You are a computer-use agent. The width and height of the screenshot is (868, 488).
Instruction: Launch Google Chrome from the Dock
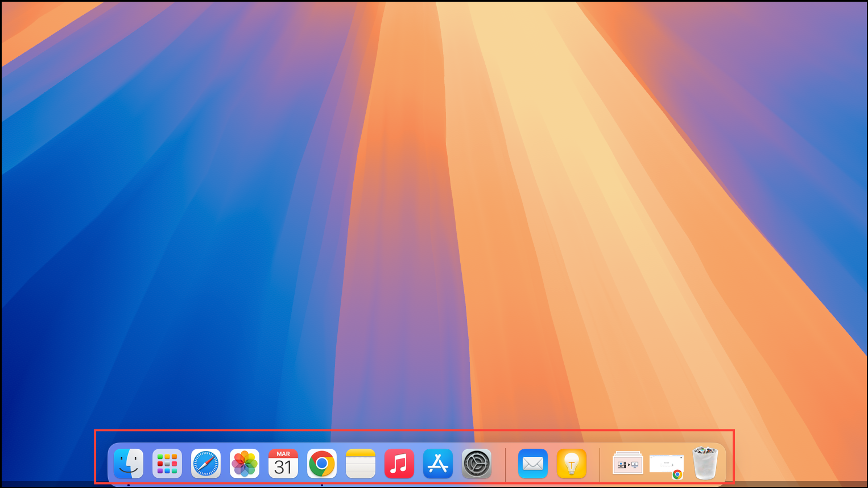tap(322, 464)
